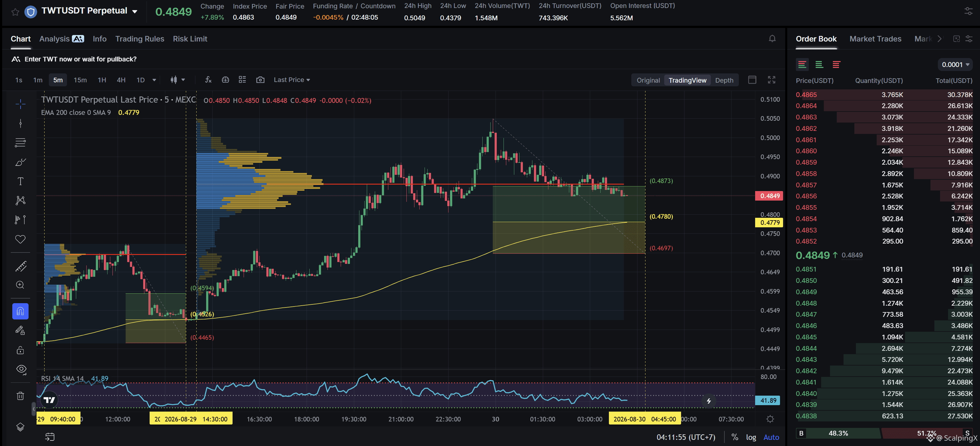Open the heart icons tool
Image resolution: width=980 pixels, height=446 pixels.
(x=21, y=239)
